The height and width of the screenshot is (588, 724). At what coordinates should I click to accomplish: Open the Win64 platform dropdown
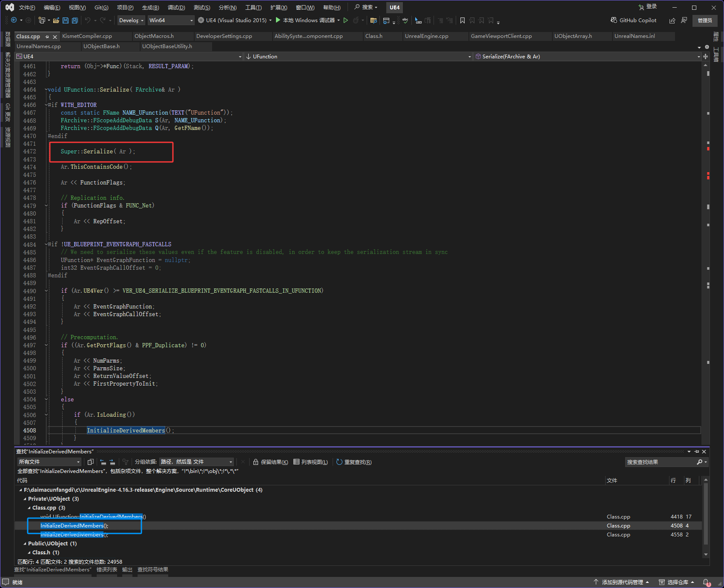click(x=171, y=20)
